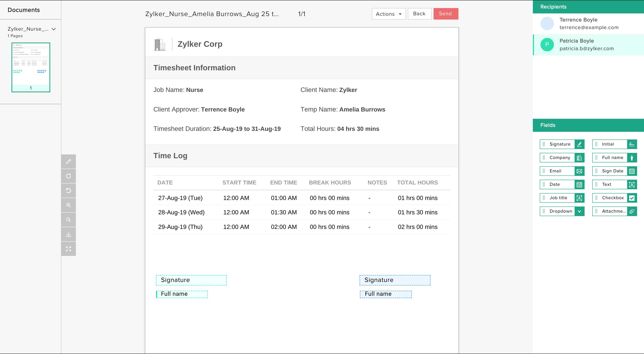The height and width of the screenshot is (354, 644).
Task: Expand the Zylker_Nurse document chevron
Action: (54, 29)
